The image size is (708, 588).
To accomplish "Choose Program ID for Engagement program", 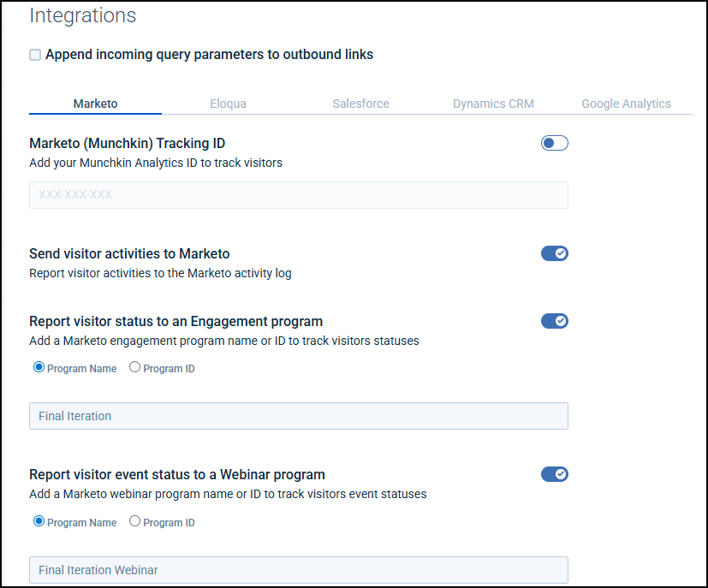I will click(134, 367).
